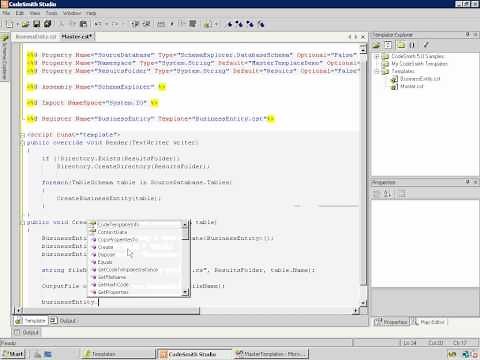Click the Save All toolbar icon
Image resolution: width=480 pixels, height=360 pixels.
click(48, 24)
